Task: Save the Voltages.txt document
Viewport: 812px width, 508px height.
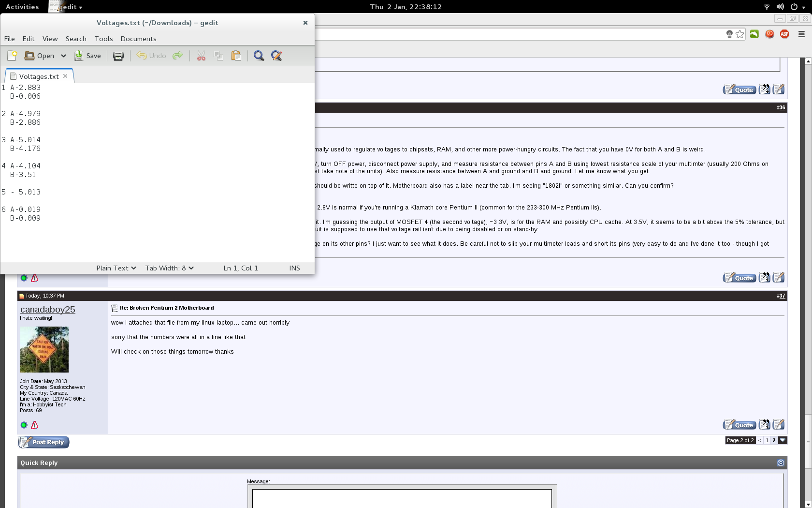Action: (x=87, y=56)
